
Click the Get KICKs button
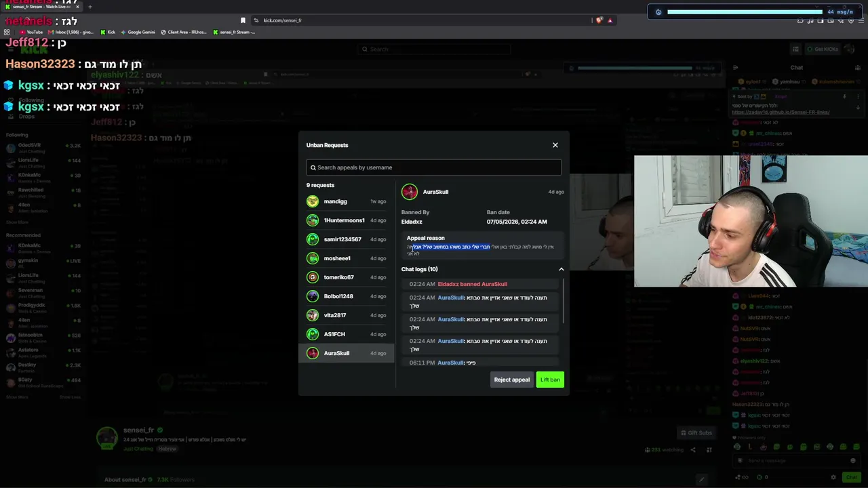823,49
